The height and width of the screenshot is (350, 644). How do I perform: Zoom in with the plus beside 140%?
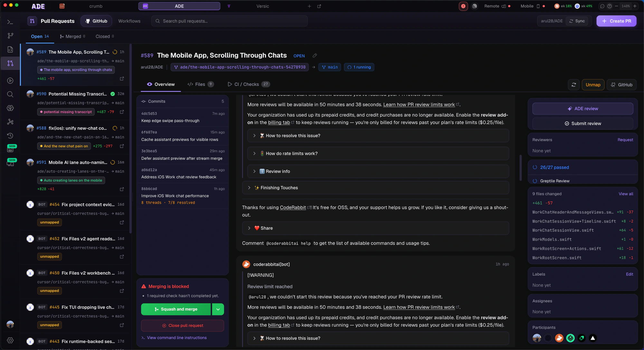click(635, 6)
